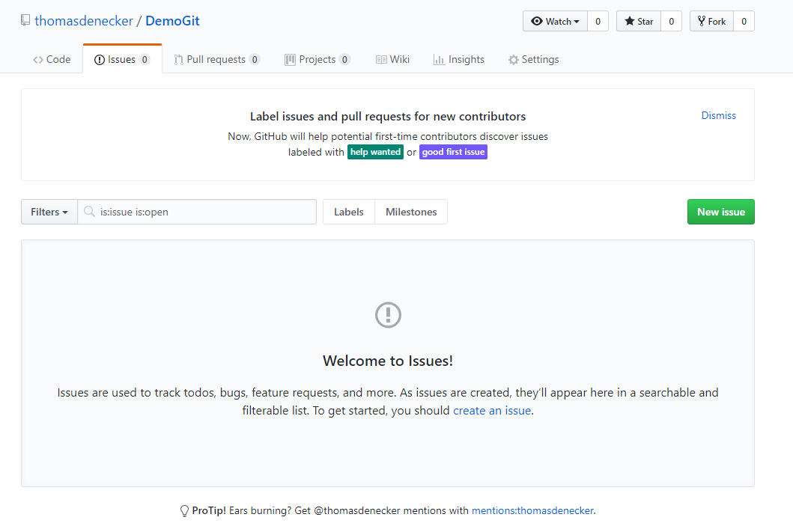793x532 pixels.
Task: Open the mentions:thomasdenecker link
Action: coord(532,511)
